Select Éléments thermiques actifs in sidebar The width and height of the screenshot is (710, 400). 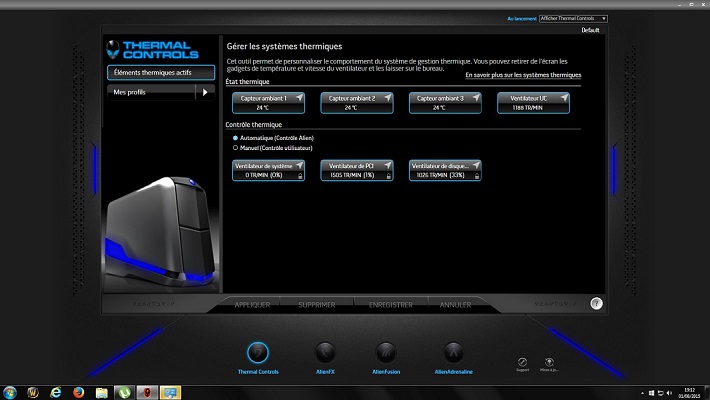[161, 72]
